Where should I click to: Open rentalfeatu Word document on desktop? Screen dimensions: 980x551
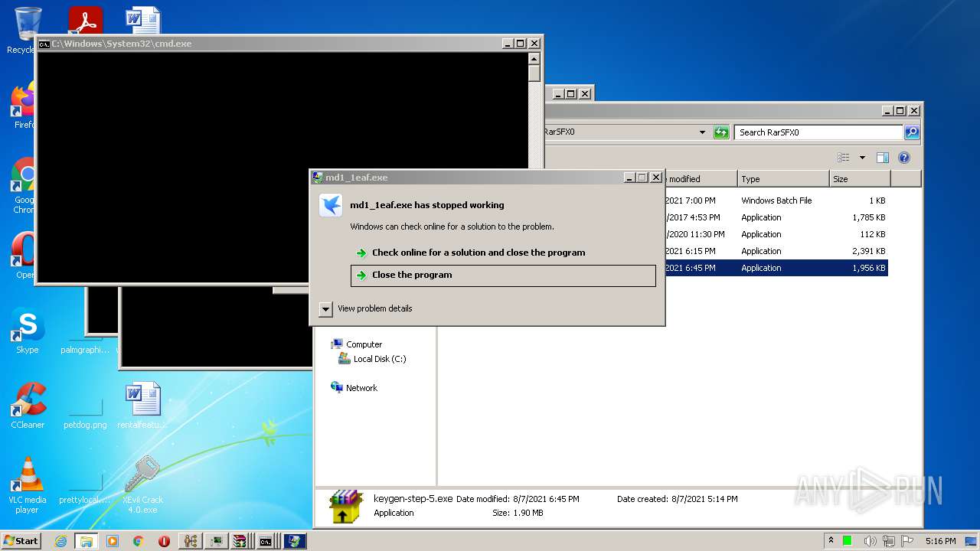(142, 406)
